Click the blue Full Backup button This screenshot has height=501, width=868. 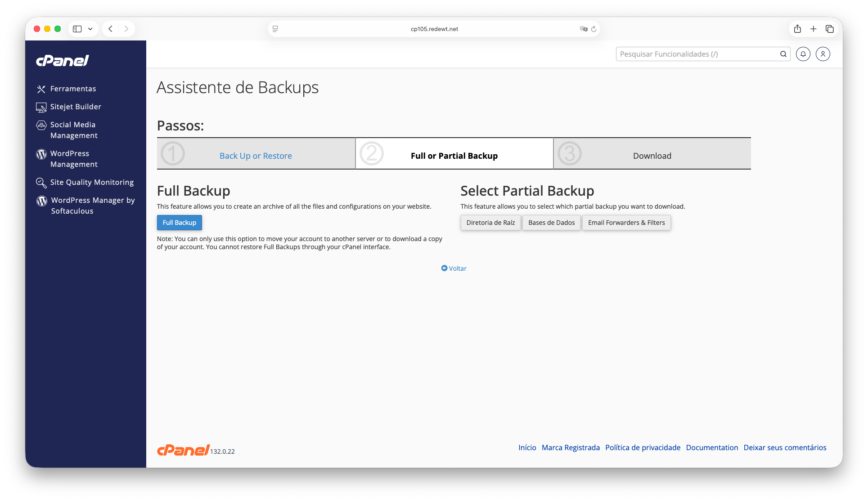coord(179,223)
